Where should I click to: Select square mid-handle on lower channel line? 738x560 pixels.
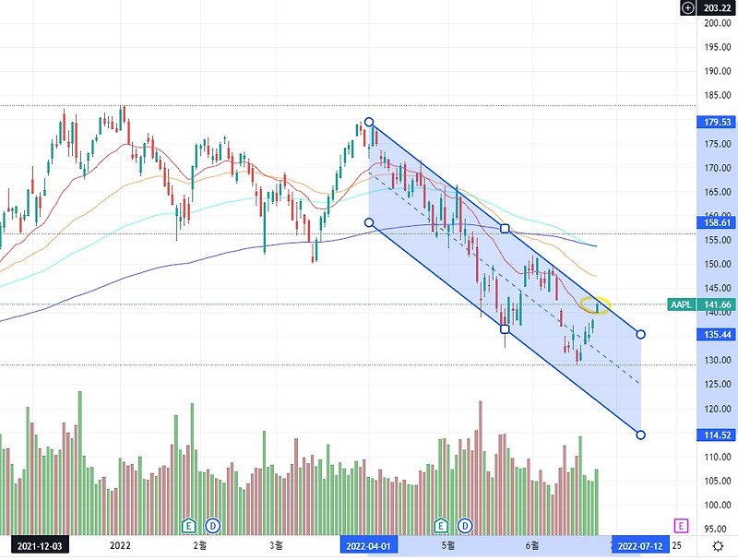(505, 328)
